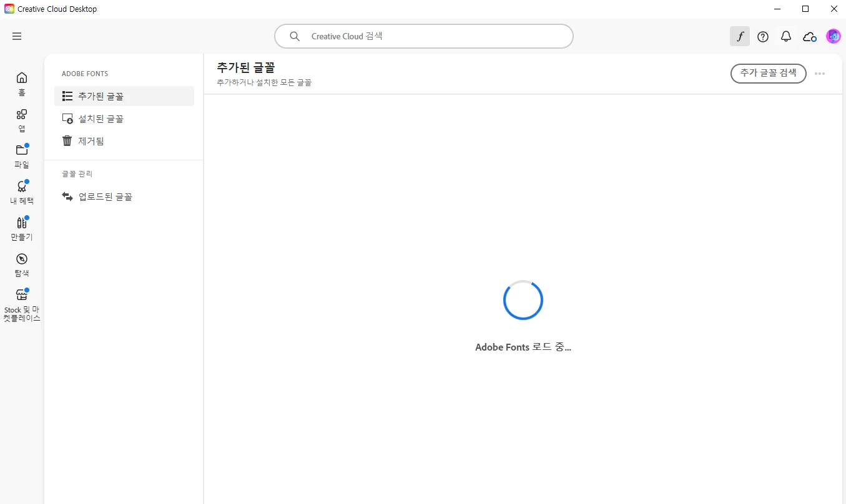The image size is (846, 504).
Task: Close the Creative Cloud window
Action: click(834, 9)
